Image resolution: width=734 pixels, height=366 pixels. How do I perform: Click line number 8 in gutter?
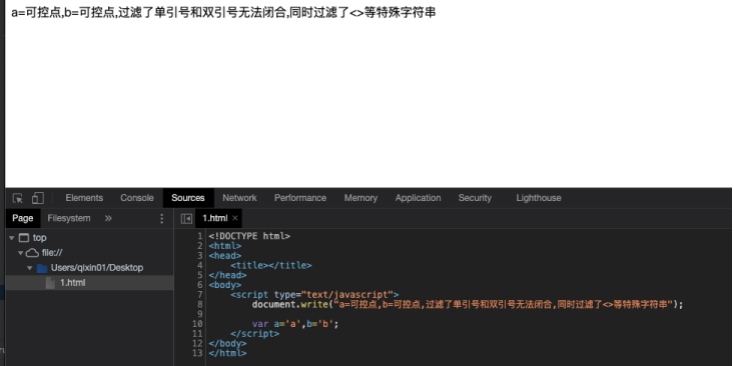click(x=200, y=304)
